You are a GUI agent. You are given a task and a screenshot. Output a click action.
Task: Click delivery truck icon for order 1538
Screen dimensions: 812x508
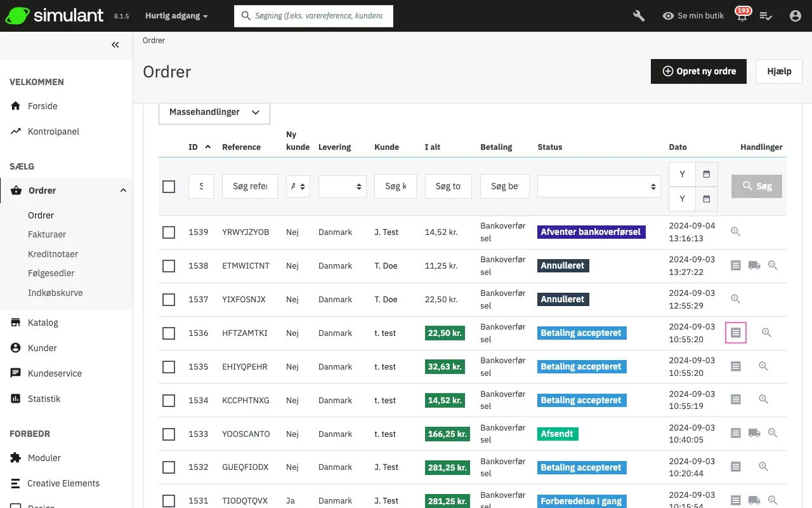[754, 265]
